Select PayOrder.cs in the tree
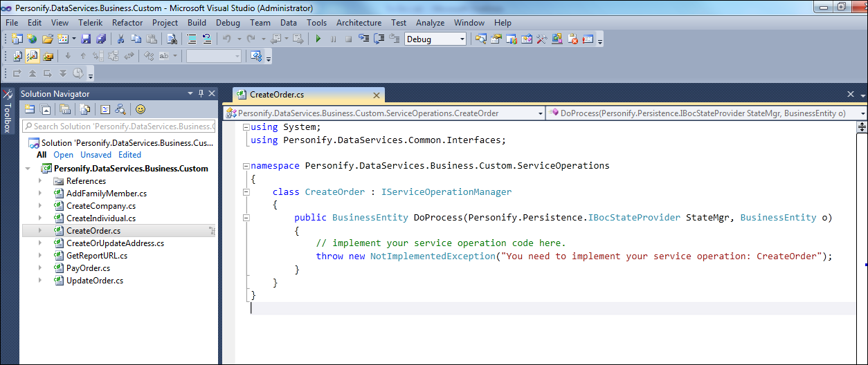The height and width of the screenshot is (365, 868). [x=88, y=268]
